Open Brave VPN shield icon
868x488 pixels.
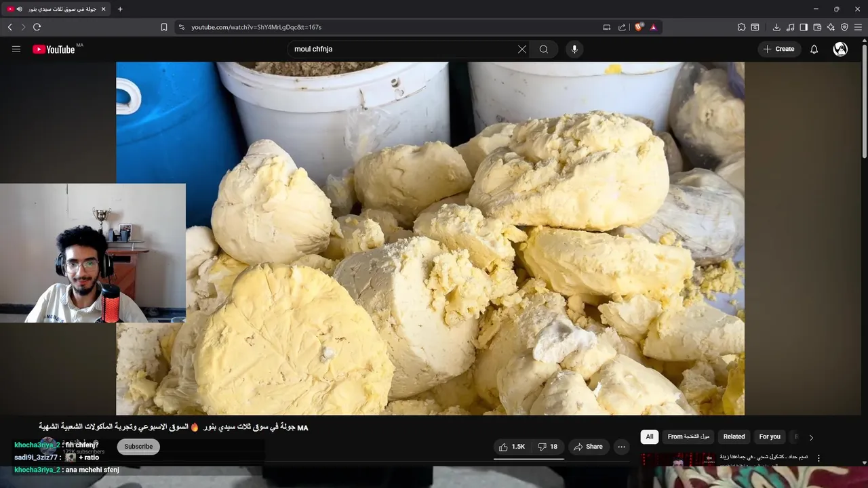tap(844, 27)
